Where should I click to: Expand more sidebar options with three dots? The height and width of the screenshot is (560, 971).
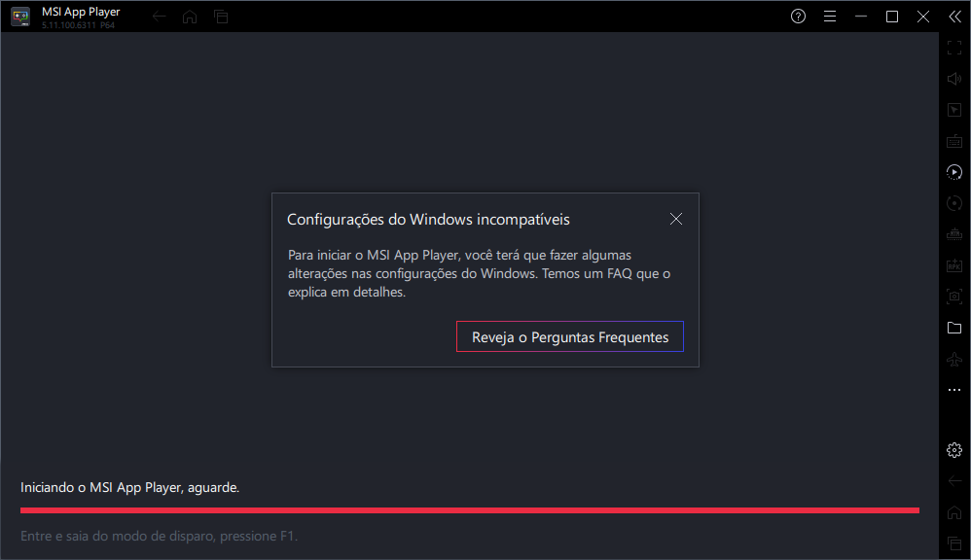[954, 390]
